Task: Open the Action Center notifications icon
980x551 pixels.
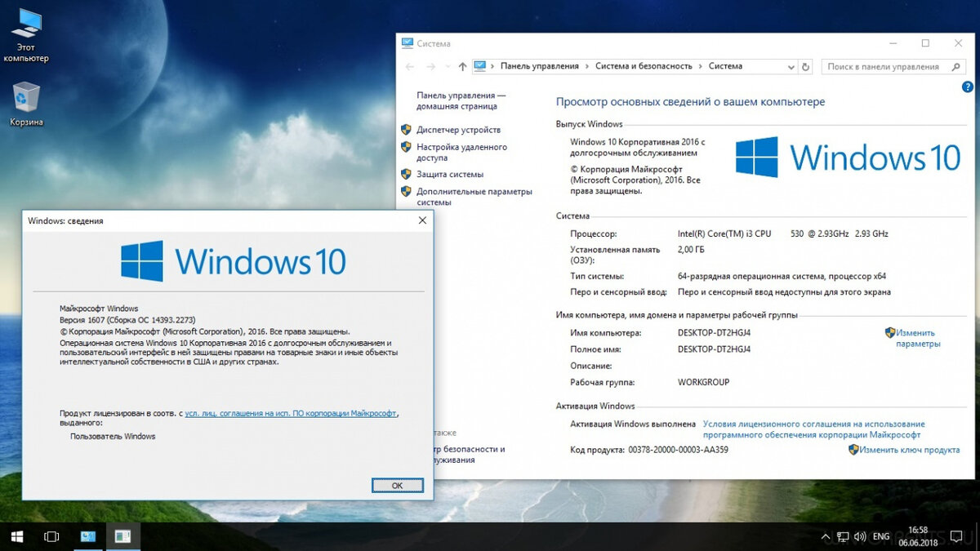Action: click(x=955, y=537)
